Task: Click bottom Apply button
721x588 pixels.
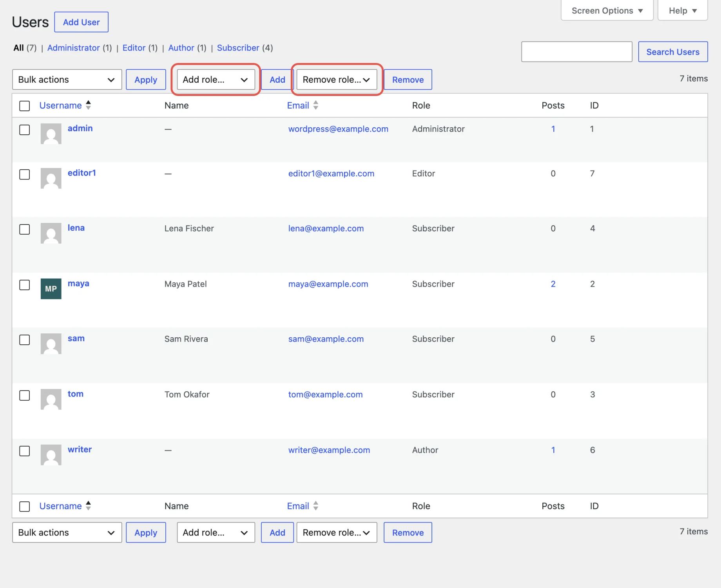Action: pyautogui.click(x=146, y=532)
